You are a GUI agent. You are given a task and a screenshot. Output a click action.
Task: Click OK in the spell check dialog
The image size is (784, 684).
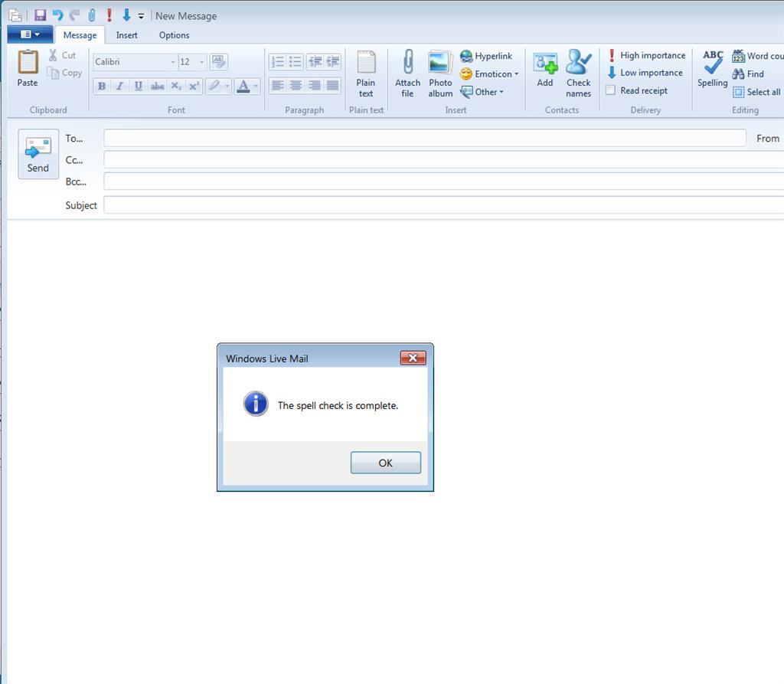(386, 463)
